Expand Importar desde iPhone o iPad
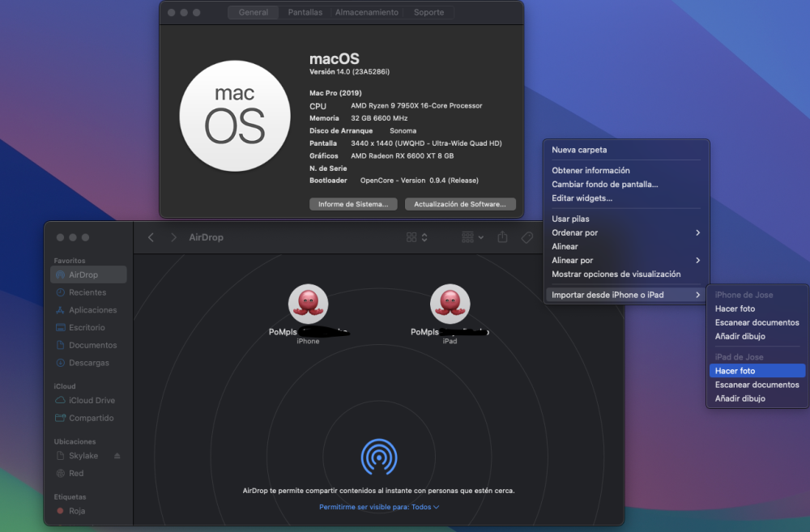The width and height of the screenshot is (810, 532). pos(626,295)
